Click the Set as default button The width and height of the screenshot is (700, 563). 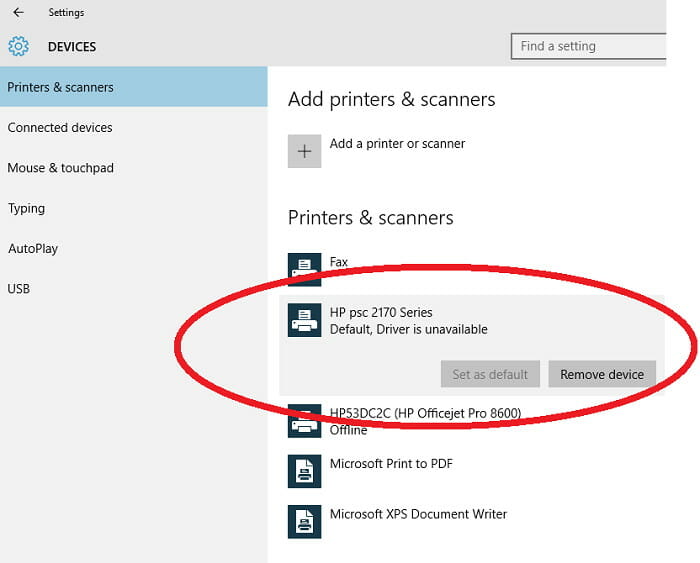tap(490, 374)
